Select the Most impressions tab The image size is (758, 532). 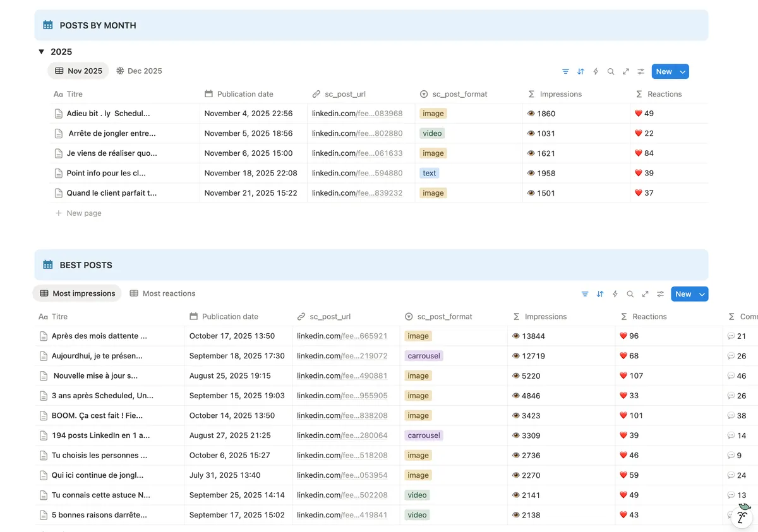pos(77,293)
